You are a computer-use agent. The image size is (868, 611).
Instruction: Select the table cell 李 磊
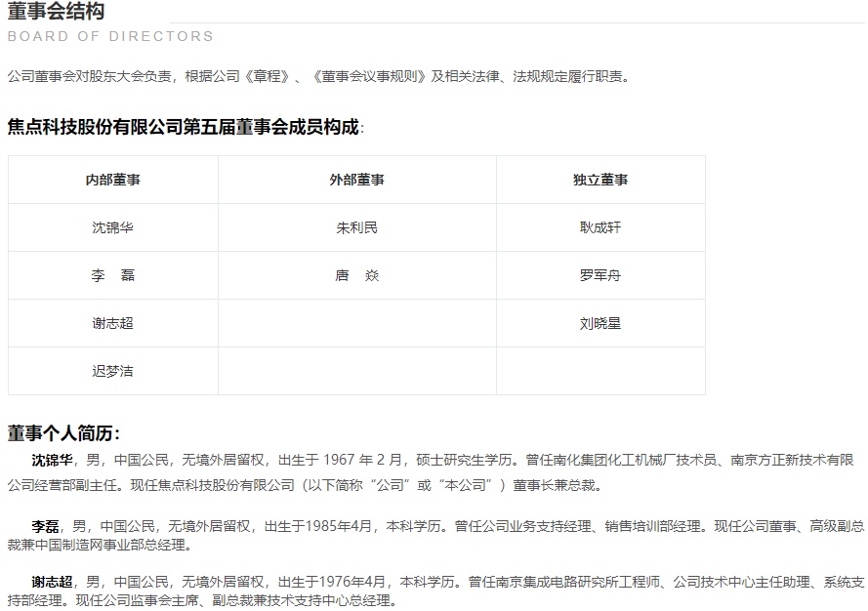tap(113, 275)
